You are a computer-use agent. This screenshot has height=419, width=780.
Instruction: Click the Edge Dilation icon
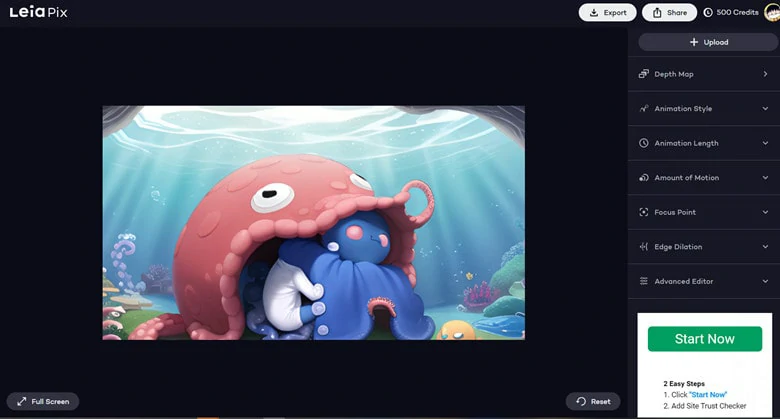click(644, 247)
